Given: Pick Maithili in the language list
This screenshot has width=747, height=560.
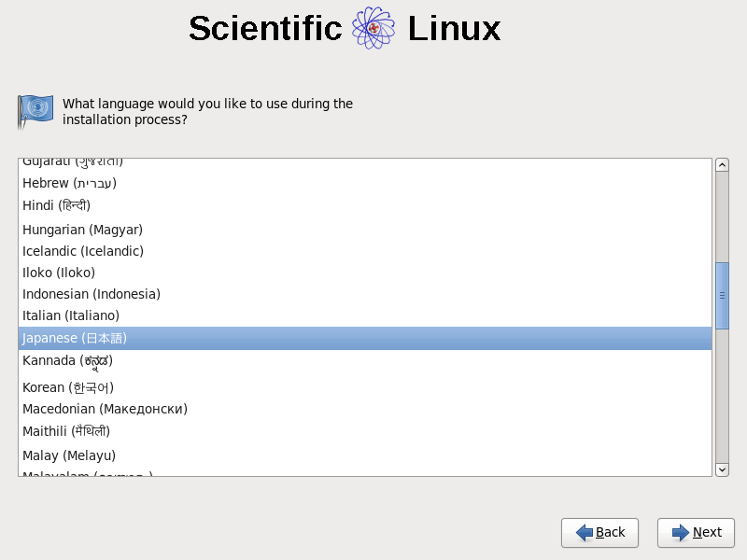Looking at the screenshot, I should 66,431.
